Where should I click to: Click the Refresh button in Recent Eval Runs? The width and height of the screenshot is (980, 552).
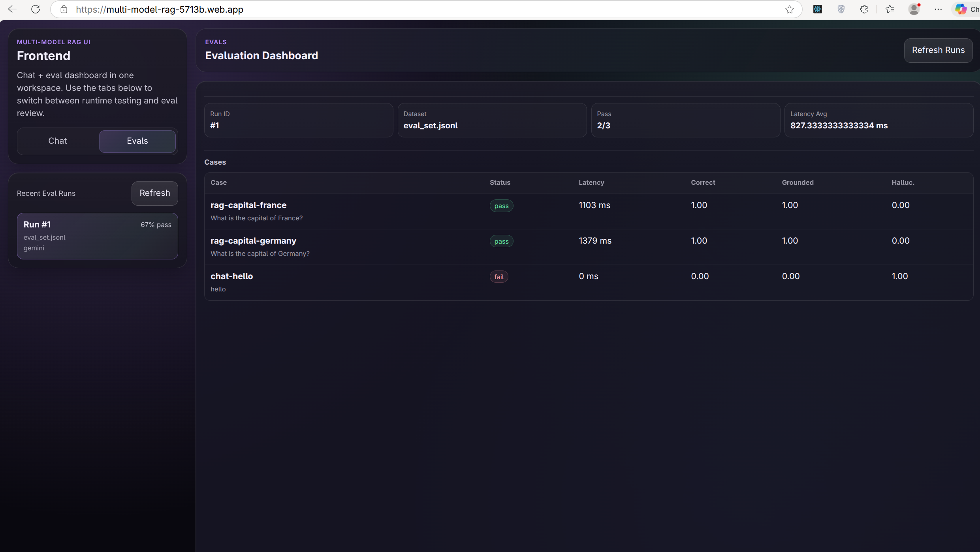(x=155, y=193)
